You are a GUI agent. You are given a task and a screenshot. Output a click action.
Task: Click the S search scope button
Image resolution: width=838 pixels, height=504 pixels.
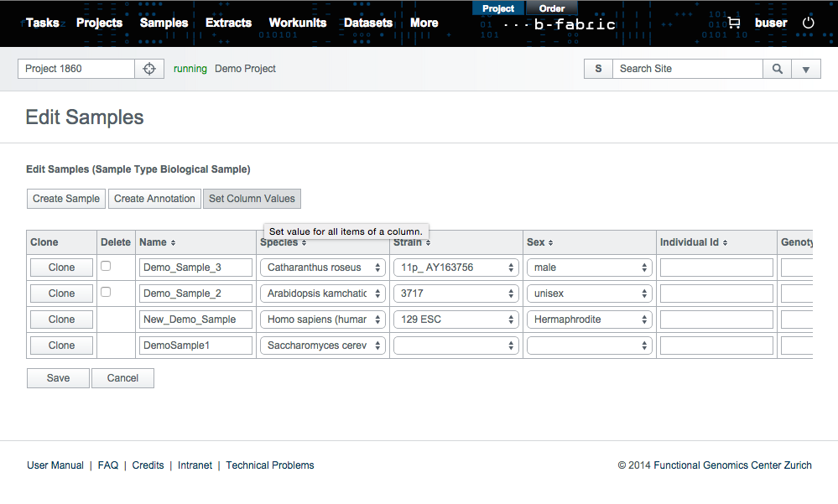pyautogui.click(x=598, y=69)
